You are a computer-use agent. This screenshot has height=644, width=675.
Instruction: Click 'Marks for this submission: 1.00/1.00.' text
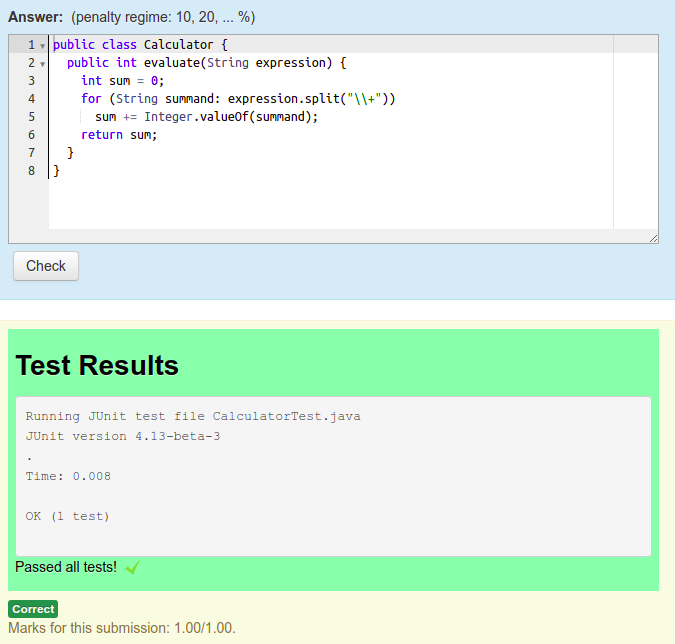[x=122, y=628]
